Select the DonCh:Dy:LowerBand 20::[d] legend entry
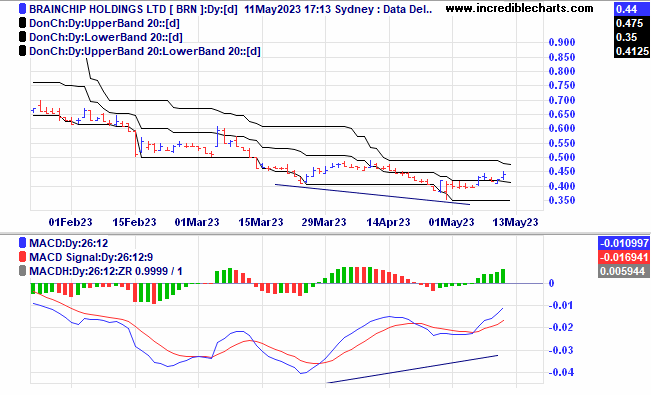The image size is (651, 395). coord(106,37)
